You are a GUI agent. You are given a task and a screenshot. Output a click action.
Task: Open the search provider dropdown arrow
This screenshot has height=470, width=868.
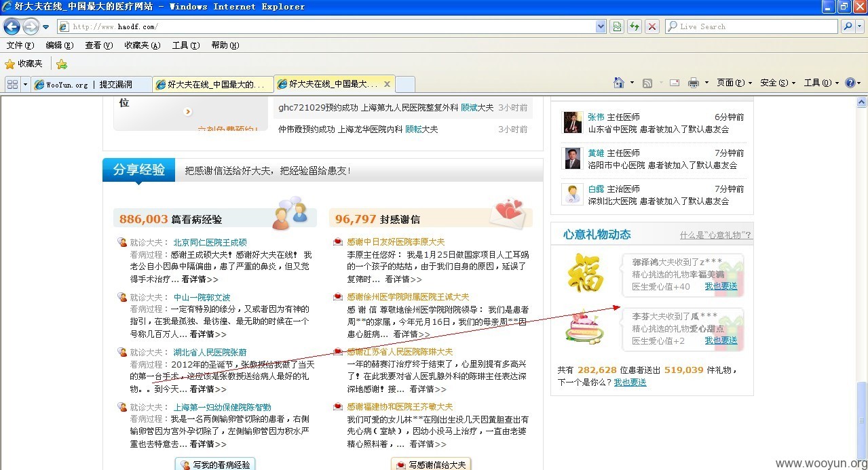tap(860, 26)
